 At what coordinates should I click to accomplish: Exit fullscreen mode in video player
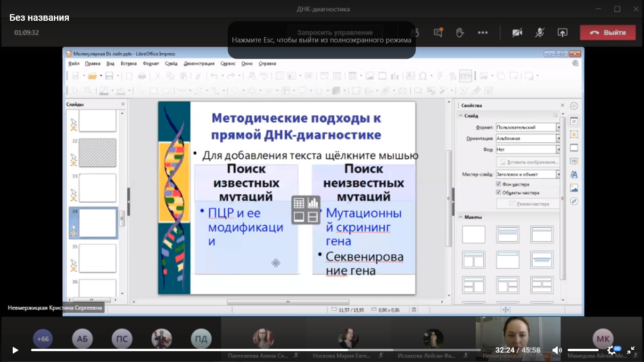coord(631,350)
